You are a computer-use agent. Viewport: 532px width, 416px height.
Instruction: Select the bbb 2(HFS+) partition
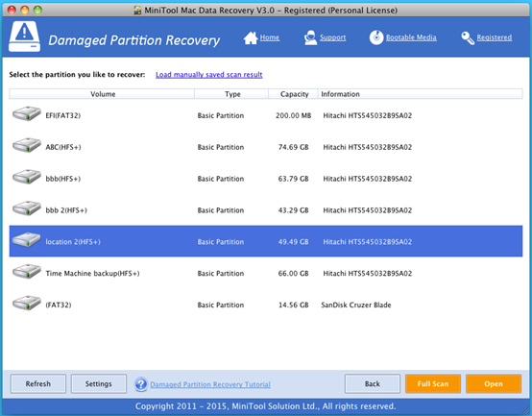point(266,210)
